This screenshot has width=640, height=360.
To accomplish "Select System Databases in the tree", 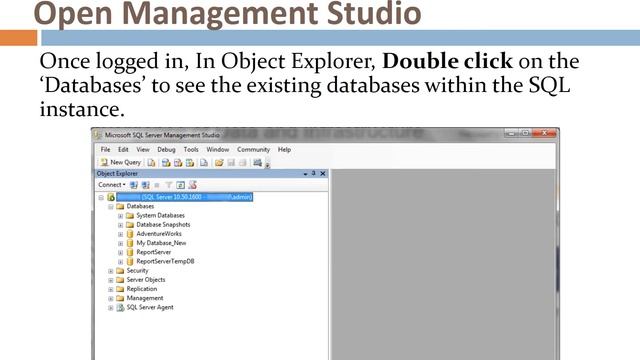I will click(x=160, y=216).
